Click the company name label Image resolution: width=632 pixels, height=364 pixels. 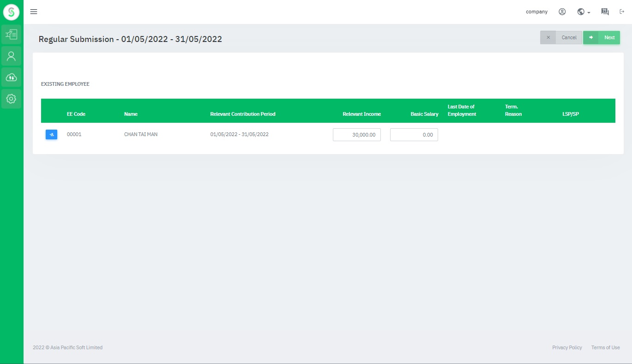pyautogui.click(x=536, y=12)
